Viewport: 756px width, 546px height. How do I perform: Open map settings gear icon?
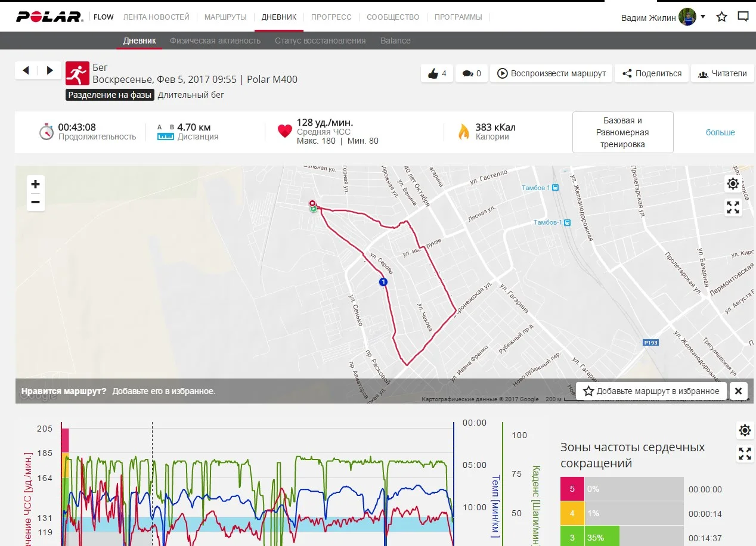[733, 184]
